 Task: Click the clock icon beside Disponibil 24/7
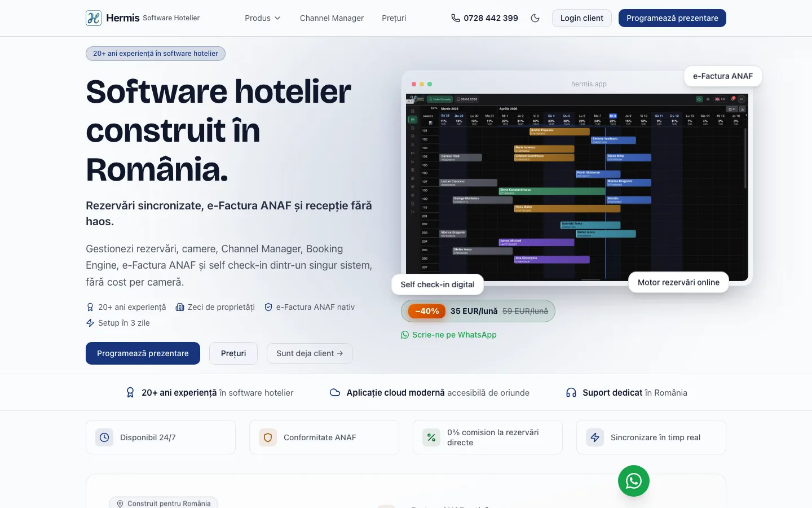tap(104, 437)
